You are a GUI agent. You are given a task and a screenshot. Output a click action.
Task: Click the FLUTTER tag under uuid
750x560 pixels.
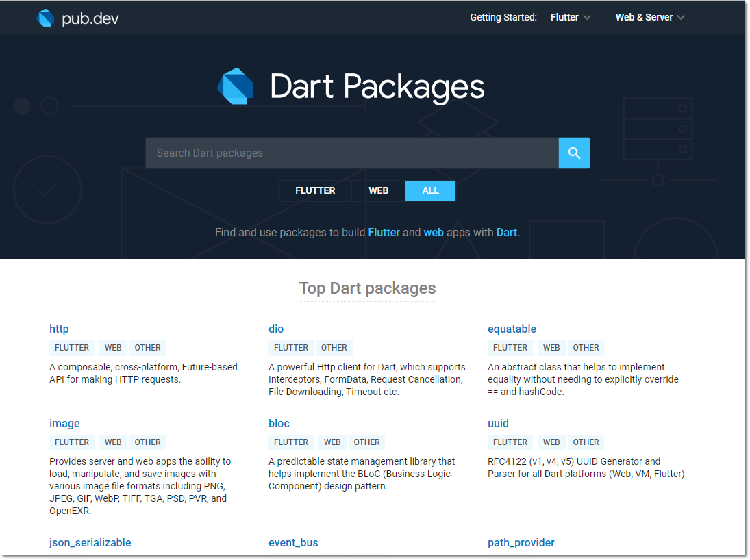pyautogui.click(x=510, y=442)
